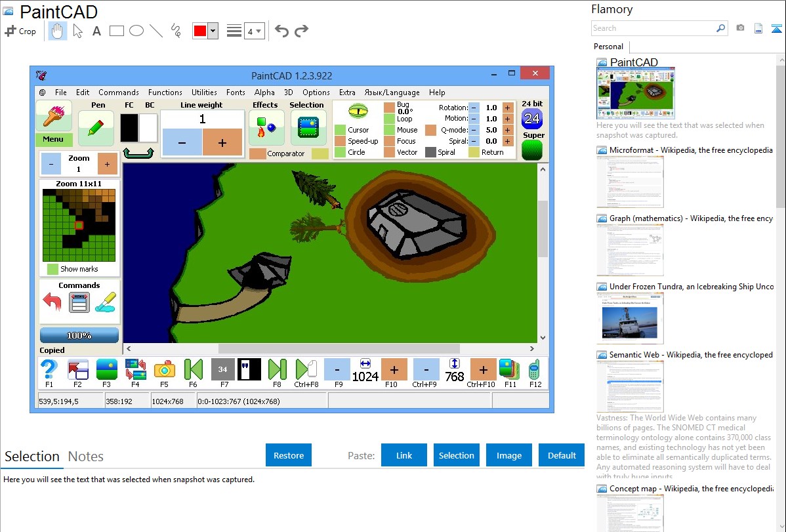Paste as Link button
Image resolution: width=786 pixels, height=532 pixels.
[404, 455]
